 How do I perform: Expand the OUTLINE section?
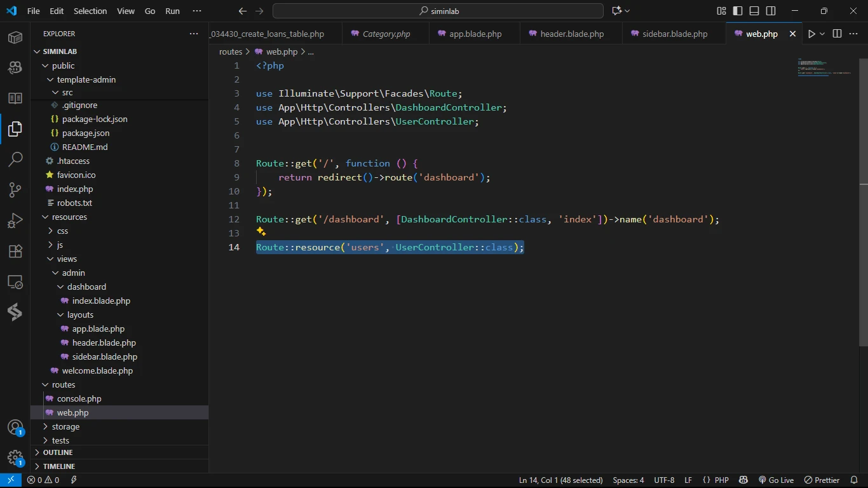58,452
